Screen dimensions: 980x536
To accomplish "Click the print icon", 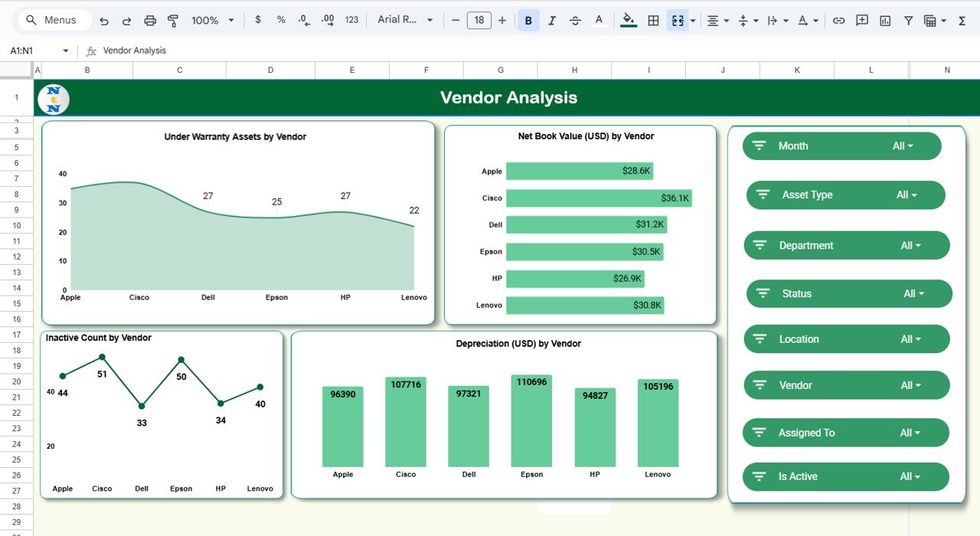I will point(151,20).
